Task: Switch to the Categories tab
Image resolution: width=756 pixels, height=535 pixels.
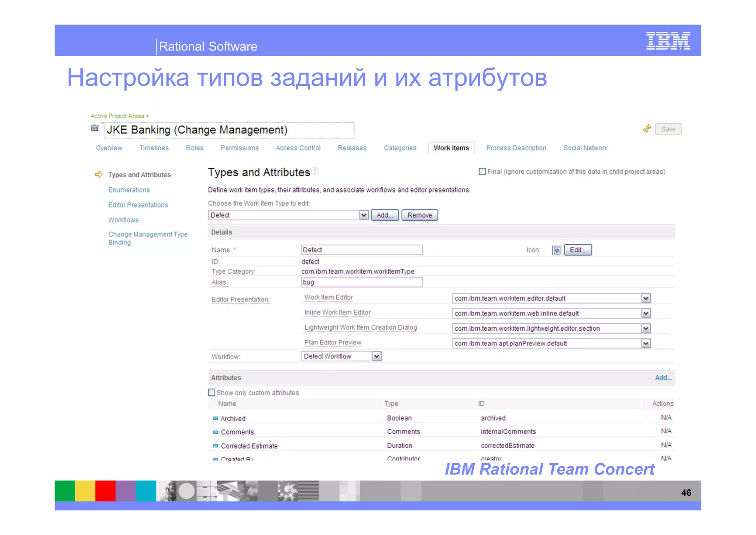Action: click(x=400, y=148)
